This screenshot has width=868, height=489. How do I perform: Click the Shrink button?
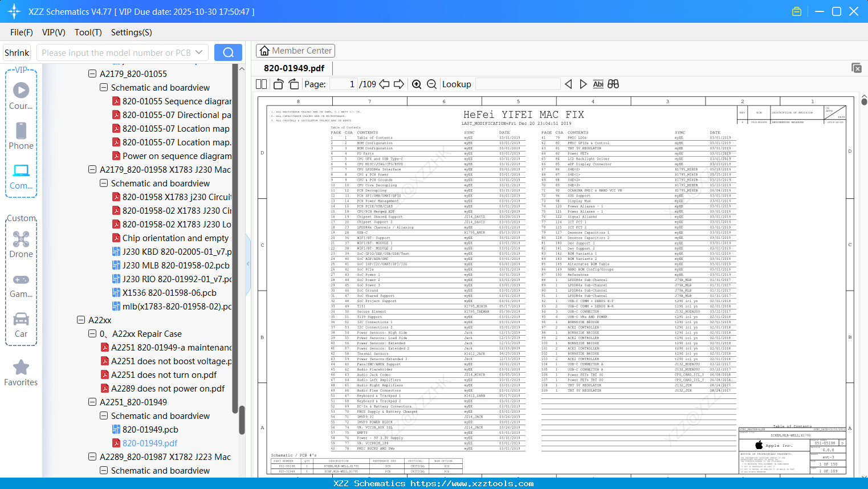[17, 52]
